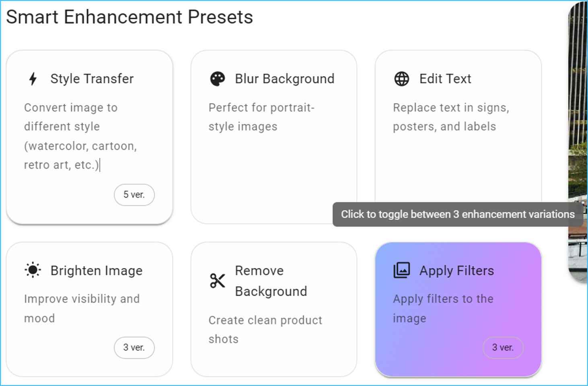Click the photo preview on the right edge
588x386 pixels.
pyautogui.click(x=578, y=141)
